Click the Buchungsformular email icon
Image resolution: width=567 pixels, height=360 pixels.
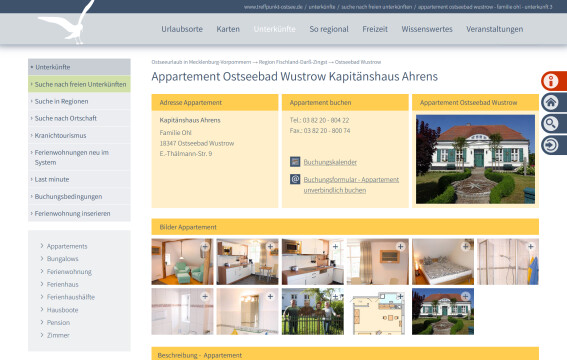point(295,179)
